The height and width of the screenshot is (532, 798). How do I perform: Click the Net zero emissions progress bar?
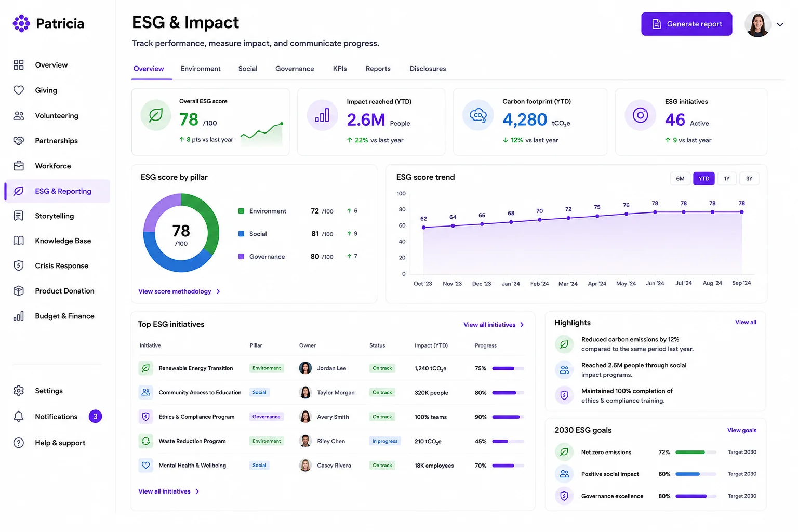point(696,453)
